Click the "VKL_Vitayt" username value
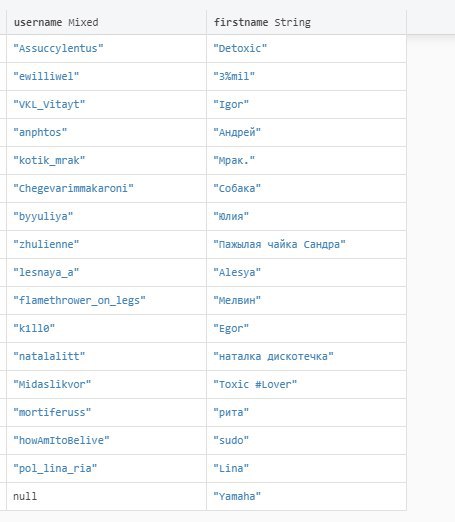 49,104
